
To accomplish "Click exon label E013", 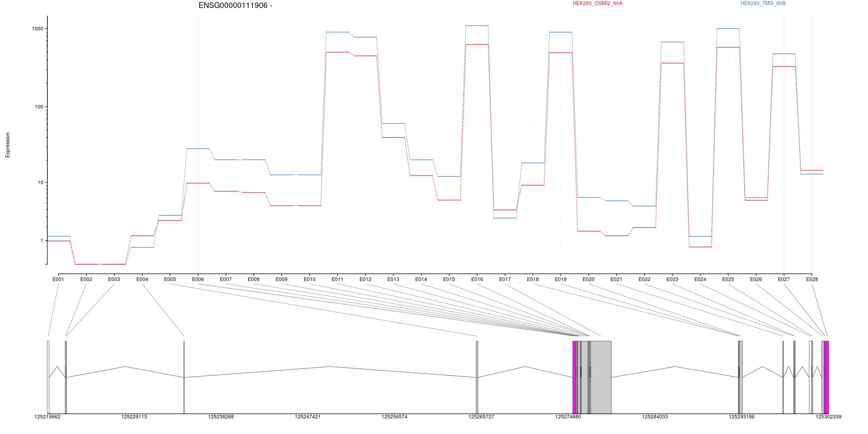I will (393, 279).
